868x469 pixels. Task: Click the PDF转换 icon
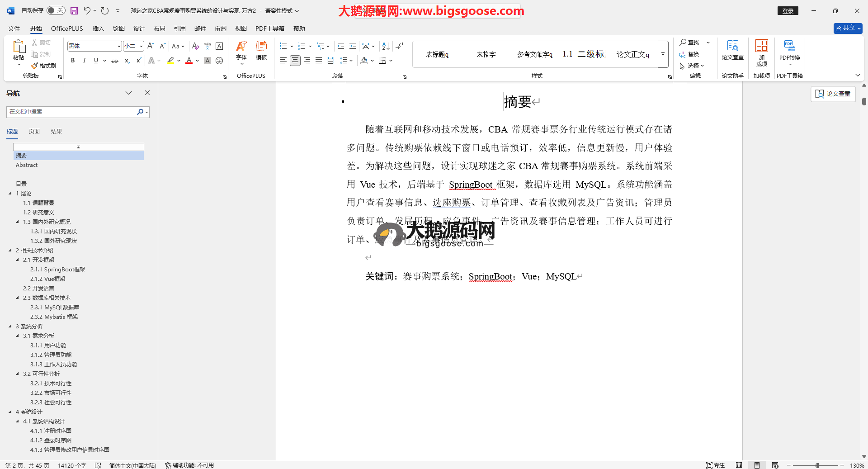point(789,50)
